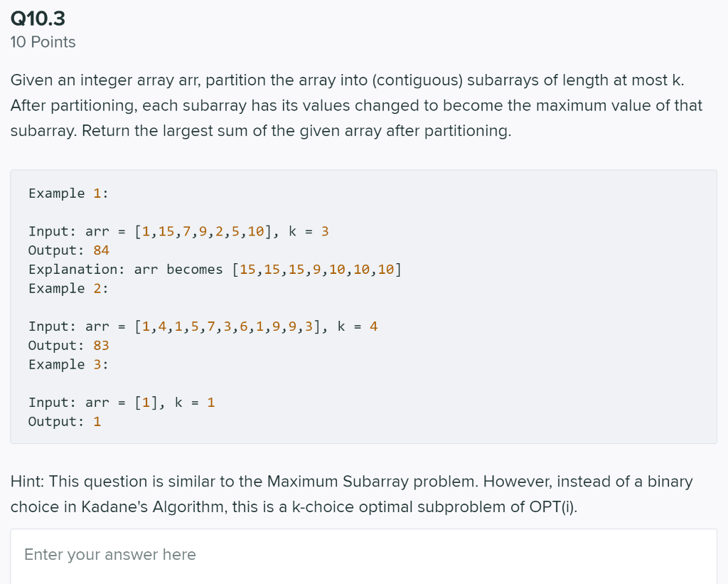This screenshot has width=728, height=584.
Task: Click the Q10.3 question heading
Action: 38,18
